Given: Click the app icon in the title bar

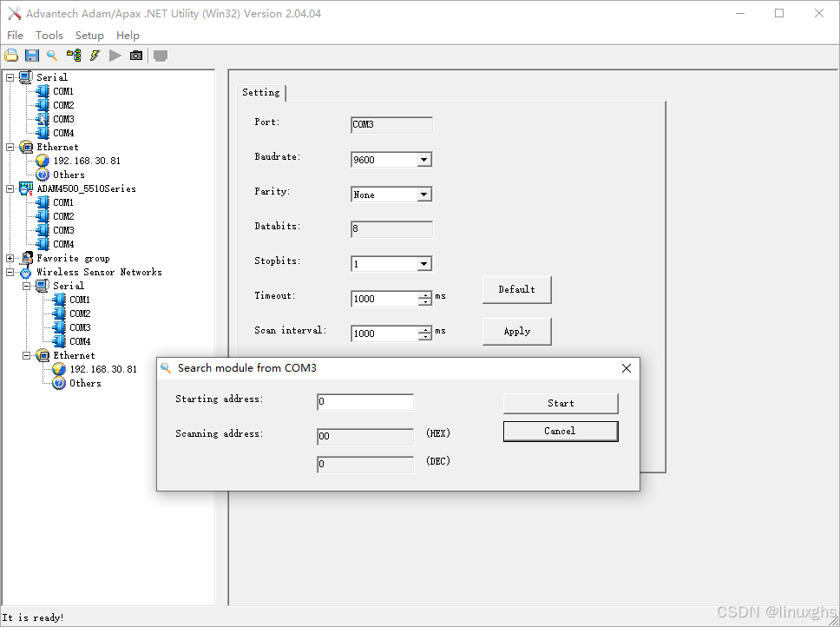Looking at the screenshot, I should click(15, 13).
